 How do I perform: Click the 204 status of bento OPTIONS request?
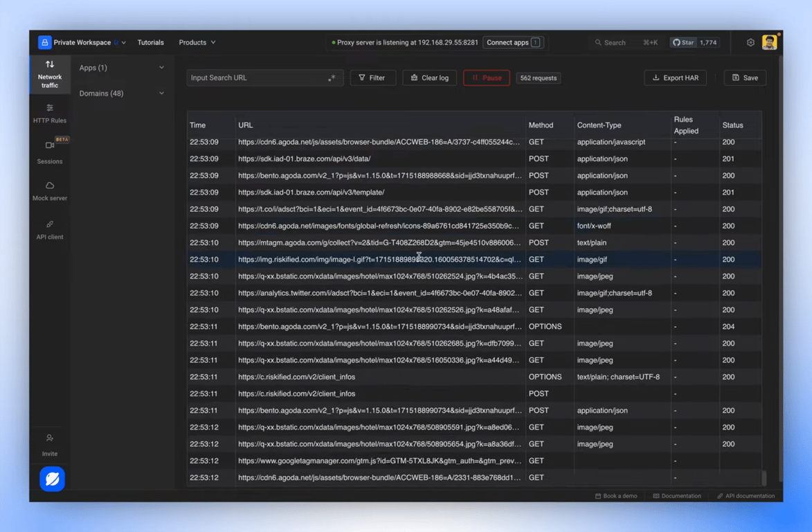[x=728, y=327]
